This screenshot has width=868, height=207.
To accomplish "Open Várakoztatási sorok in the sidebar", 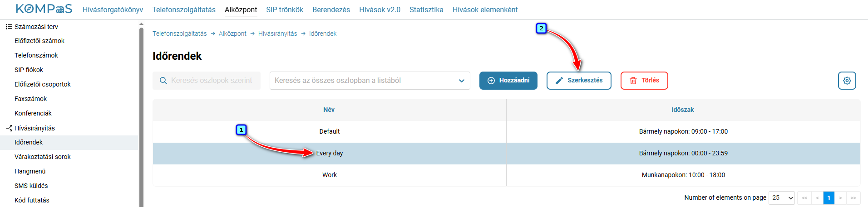I will click(x=43, y=157).
